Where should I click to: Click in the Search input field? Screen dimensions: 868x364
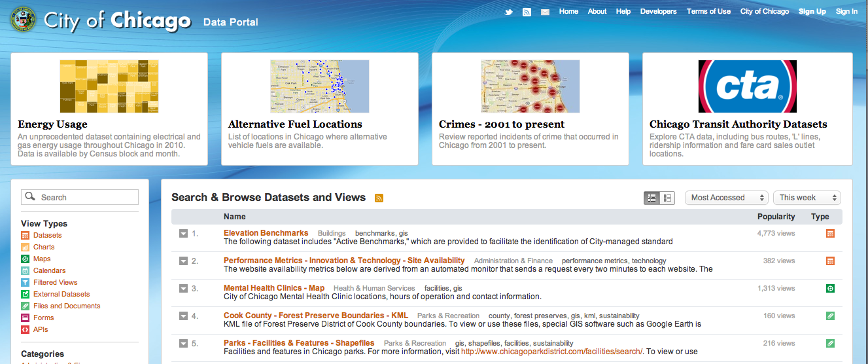coord(80,197)
